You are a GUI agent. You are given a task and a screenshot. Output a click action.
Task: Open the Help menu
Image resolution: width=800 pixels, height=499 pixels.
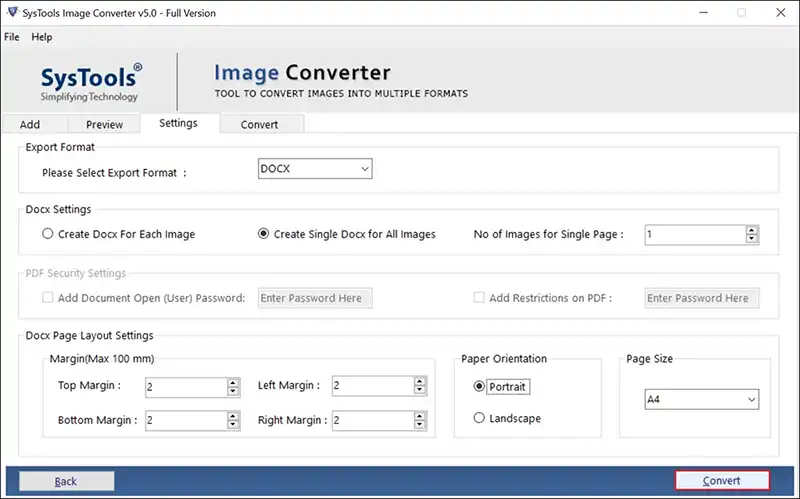pyautogui.click(x=42, y=37)
